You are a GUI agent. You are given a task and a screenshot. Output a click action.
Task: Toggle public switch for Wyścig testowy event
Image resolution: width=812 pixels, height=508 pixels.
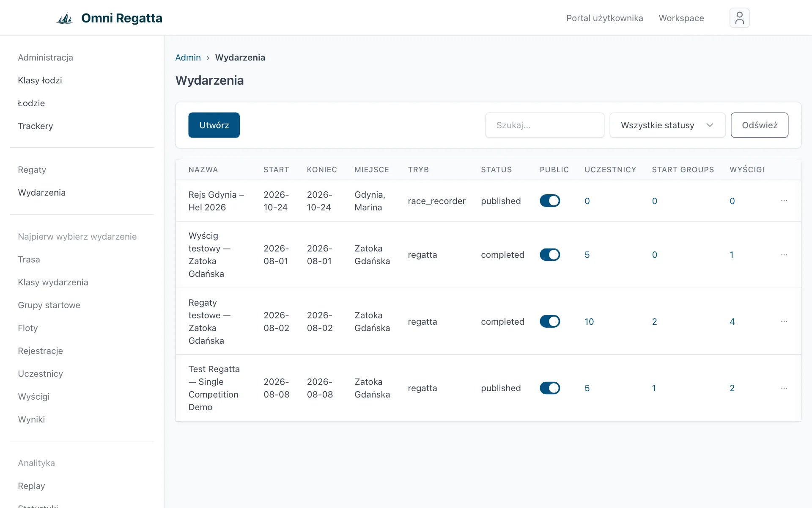point(550,255)
